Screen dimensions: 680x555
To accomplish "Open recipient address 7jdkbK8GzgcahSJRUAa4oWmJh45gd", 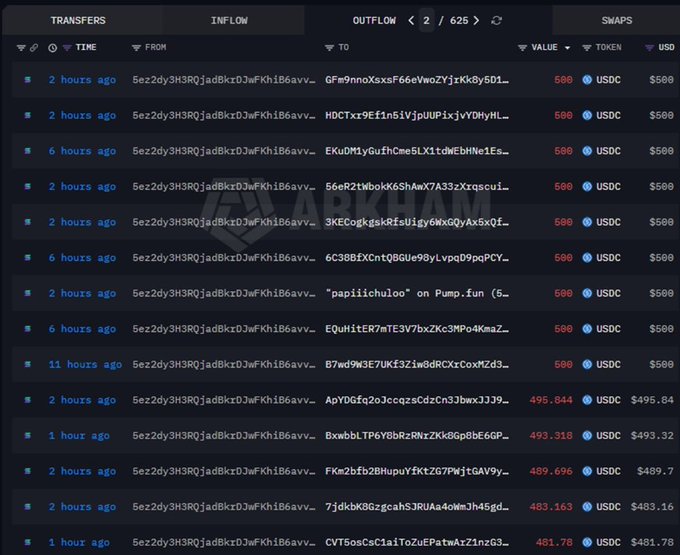I will pos(417,506).
